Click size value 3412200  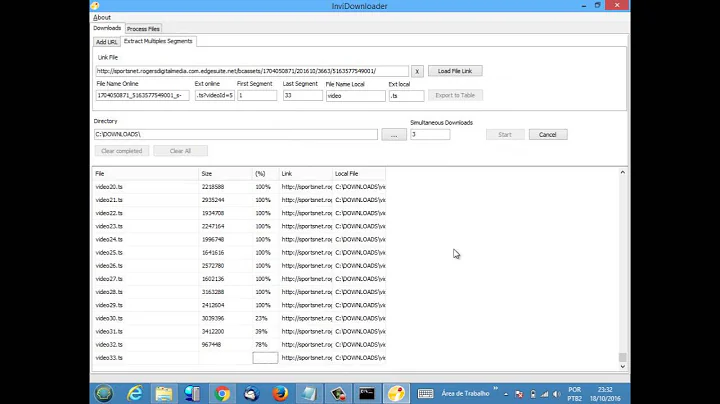pos(213,331)
